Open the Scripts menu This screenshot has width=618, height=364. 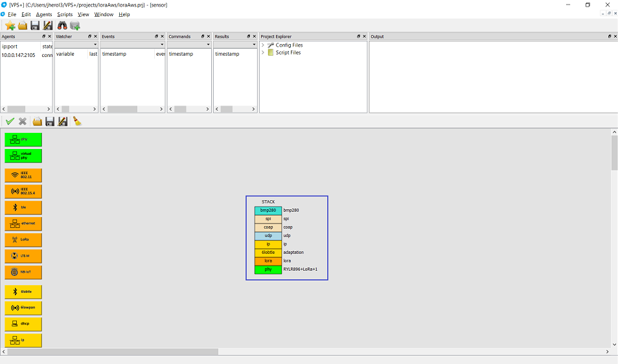point(65,14)
